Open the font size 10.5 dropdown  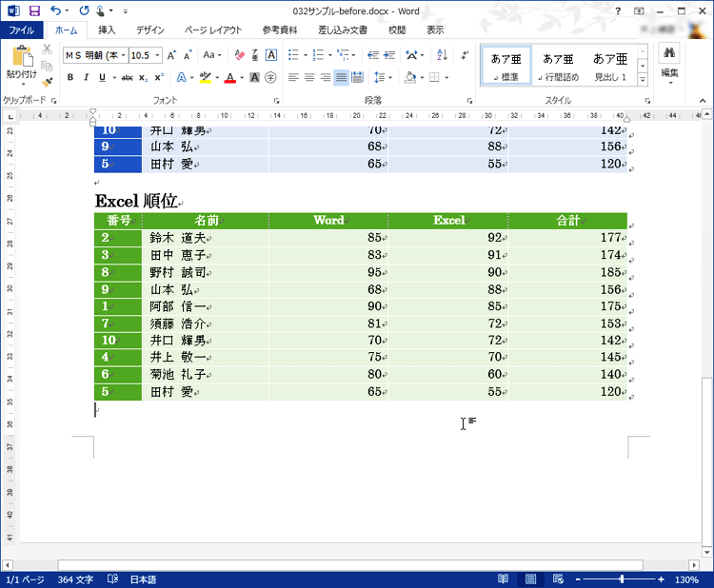pos(157,55)
